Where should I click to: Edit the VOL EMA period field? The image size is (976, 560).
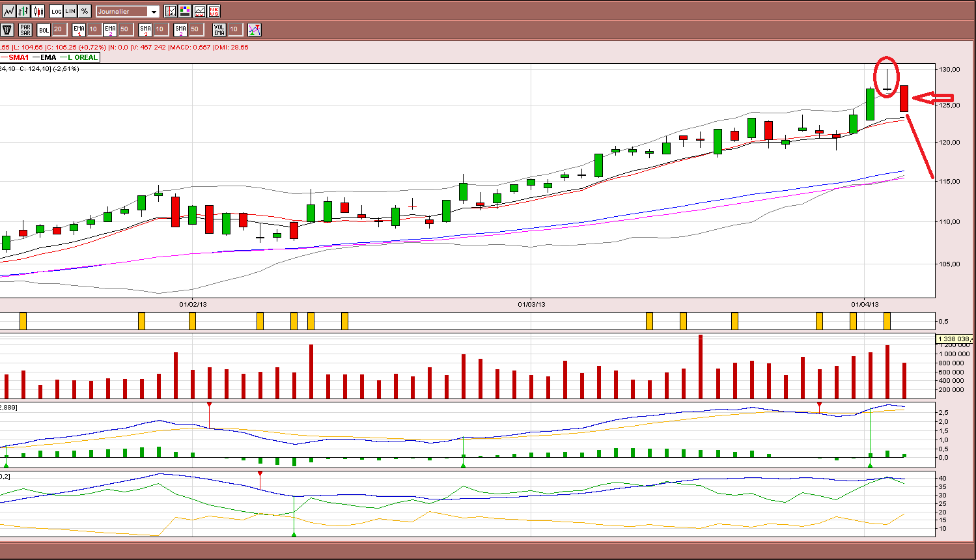coord(235,30)
